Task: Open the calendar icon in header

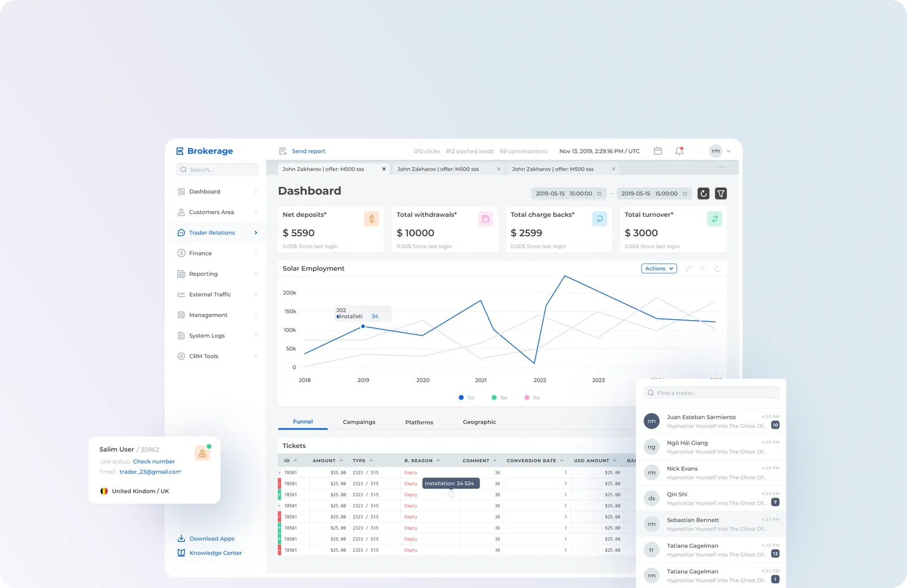Action: [x=658, y=151]
